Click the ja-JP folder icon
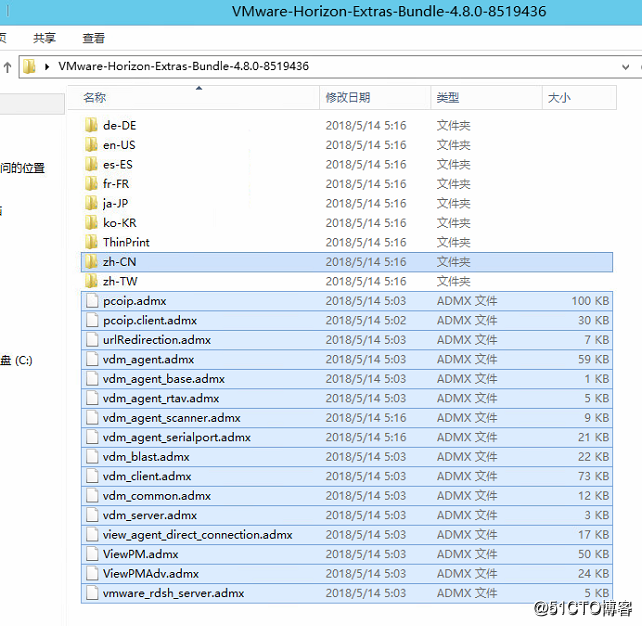 tap(91, 203)
